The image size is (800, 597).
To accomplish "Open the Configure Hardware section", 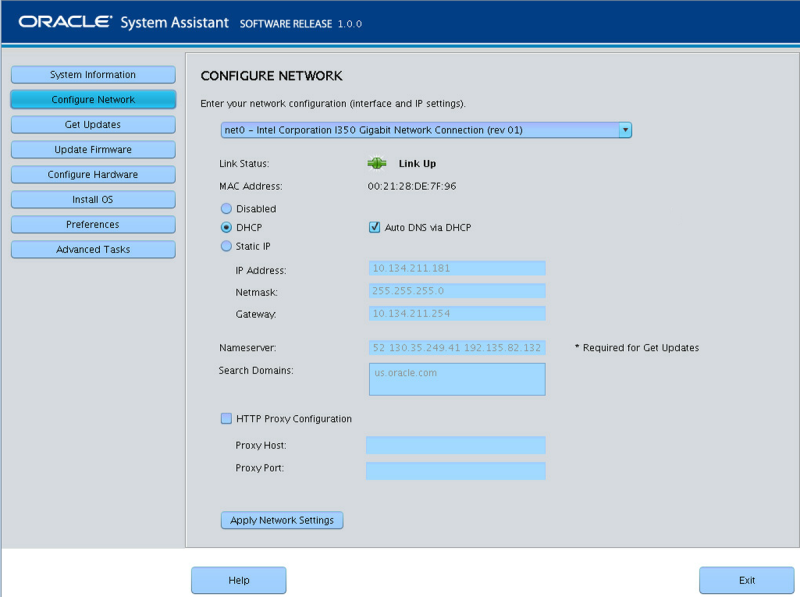I will pyautogui.click(x=93, y=175).
